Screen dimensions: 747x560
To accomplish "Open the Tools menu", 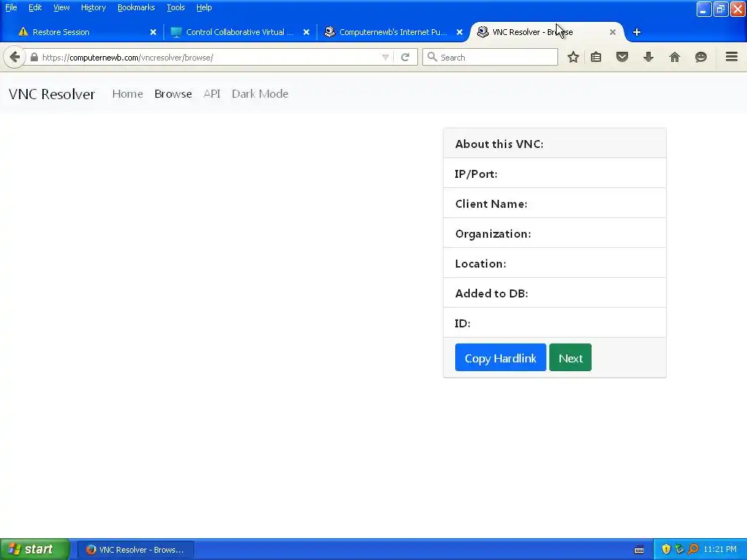I will click(x=176, y=7).
